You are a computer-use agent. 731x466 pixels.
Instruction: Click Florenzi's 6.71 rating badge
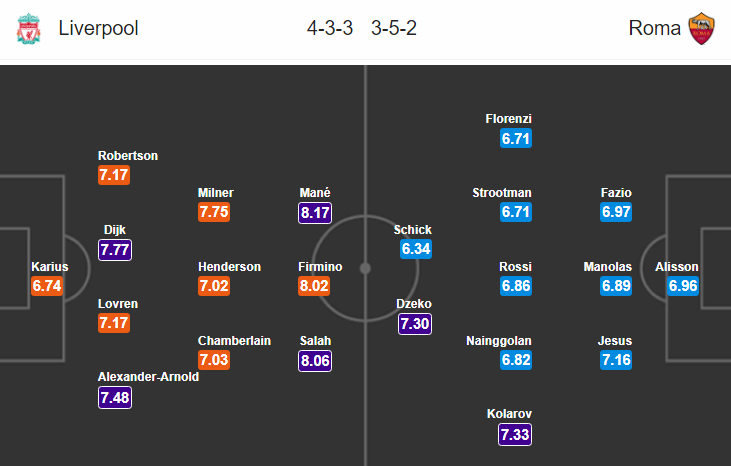point(516,138)
